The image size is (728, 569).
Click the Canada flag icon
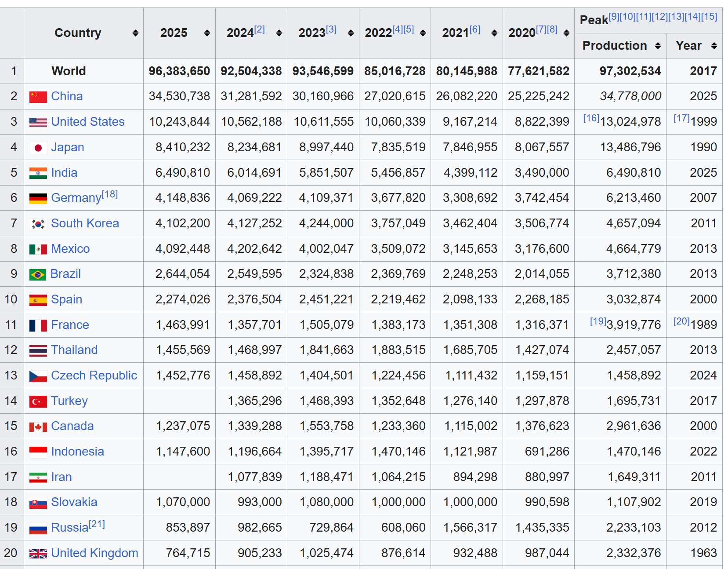[x=38, y=427]
